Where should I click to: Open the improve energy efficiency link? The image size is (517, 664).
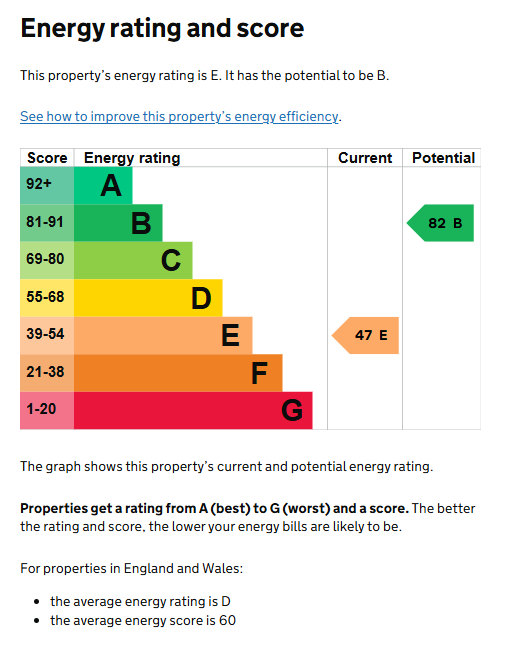[179, 116]
